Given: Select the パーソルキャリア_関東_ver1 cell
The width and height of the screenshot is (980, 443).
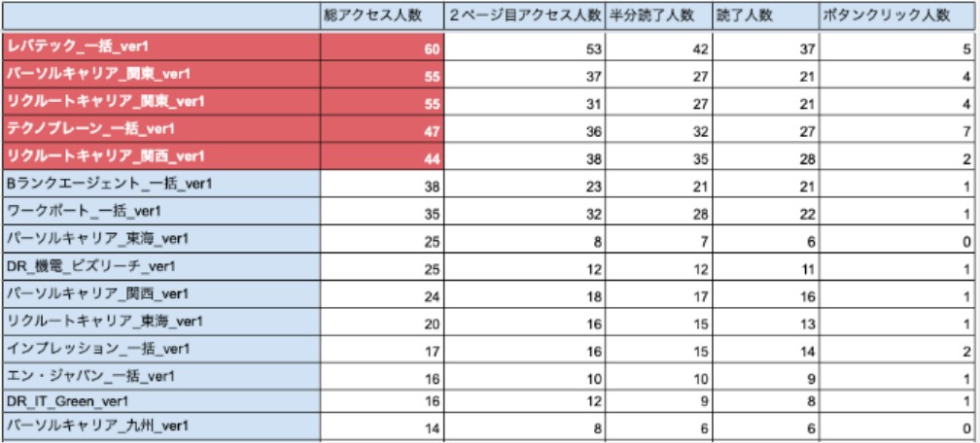Looking at the screenshot, I should pyautogui.click(x=161, y=75).
